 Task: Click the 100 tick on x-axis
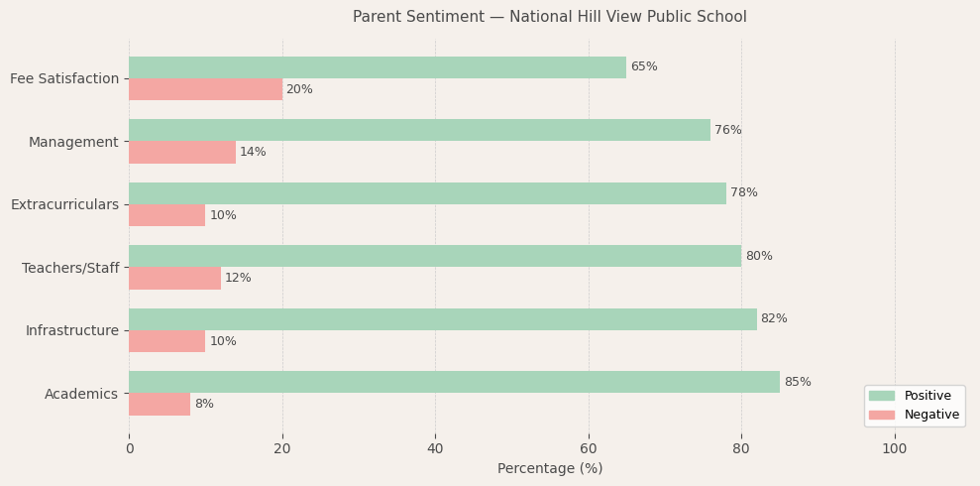pyautogui.click(x=894, y=448)
